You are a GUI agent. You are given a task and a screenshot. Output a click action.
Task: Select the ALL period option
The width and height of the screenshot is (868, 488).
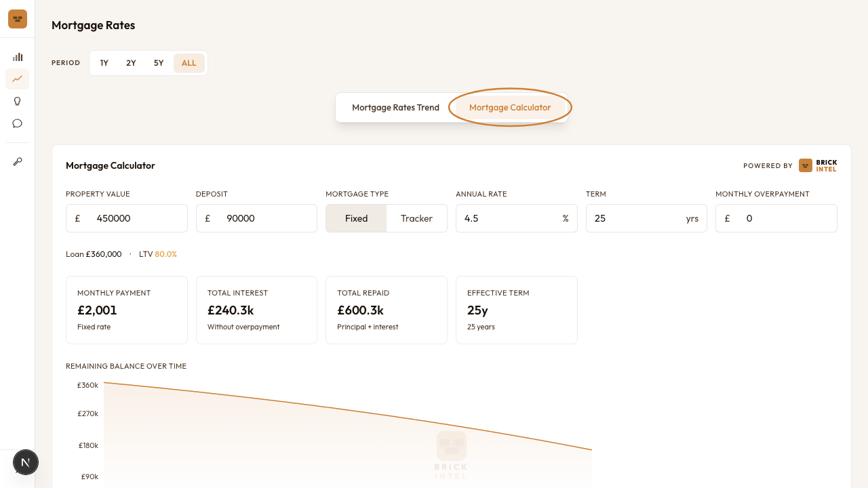click(189, 62)
